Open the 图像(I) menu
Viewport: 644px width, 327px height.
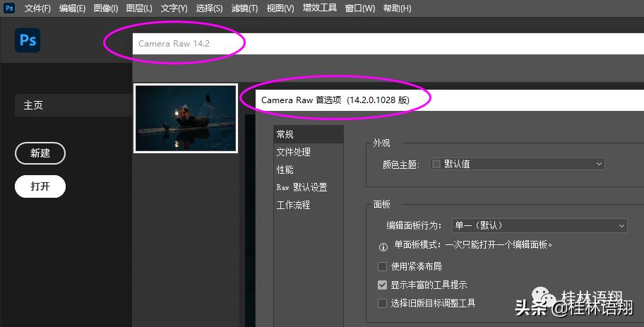click(x=105, y=8)
